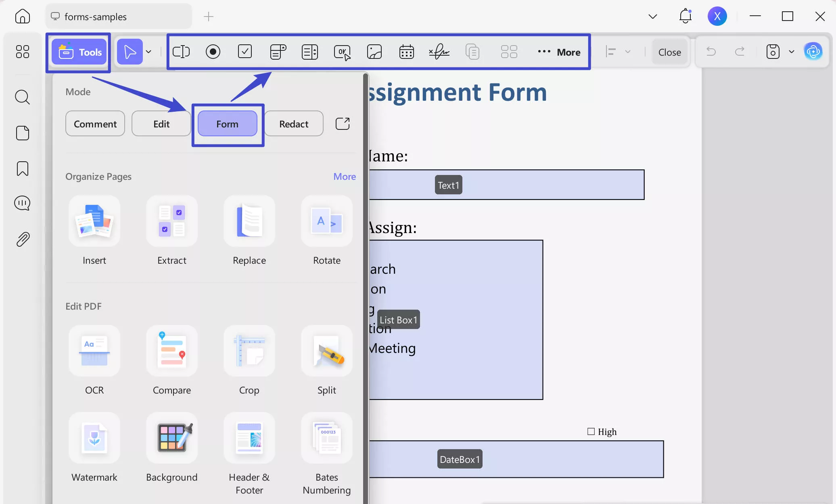Open the Bookmarks panel in sidebar
836x504 pixels.
[23, 169]
